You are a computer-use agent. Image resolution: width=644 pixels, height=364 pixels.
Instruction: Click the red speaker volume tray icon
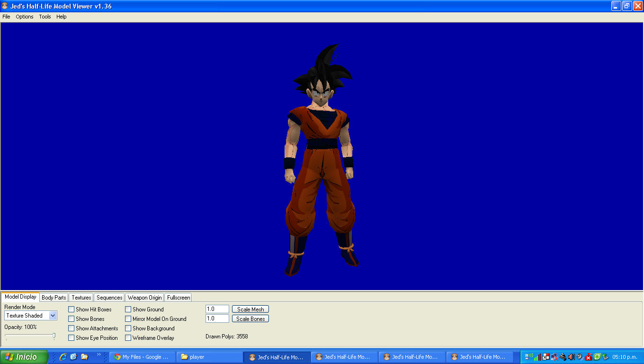tap(572, 357)
